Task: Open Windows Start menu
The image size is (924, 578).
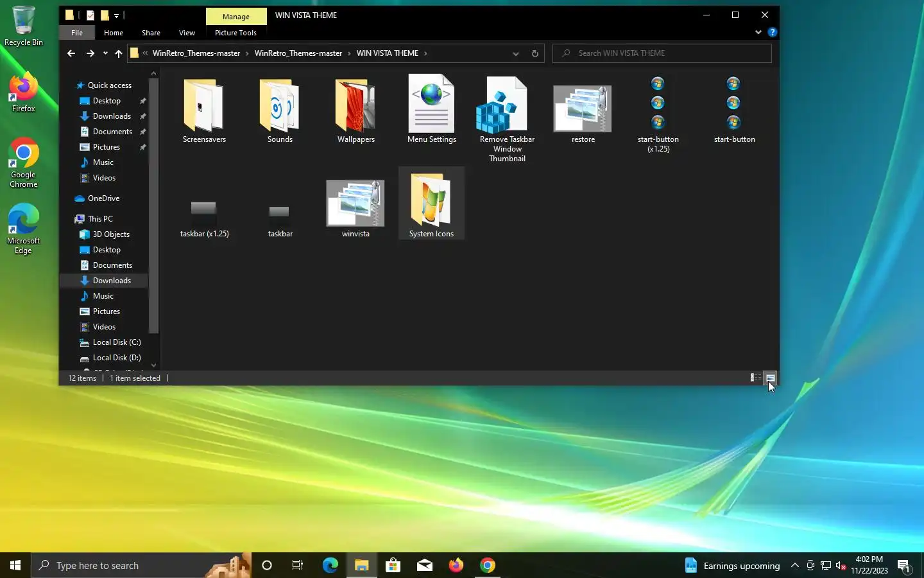Action: (15, 565)
